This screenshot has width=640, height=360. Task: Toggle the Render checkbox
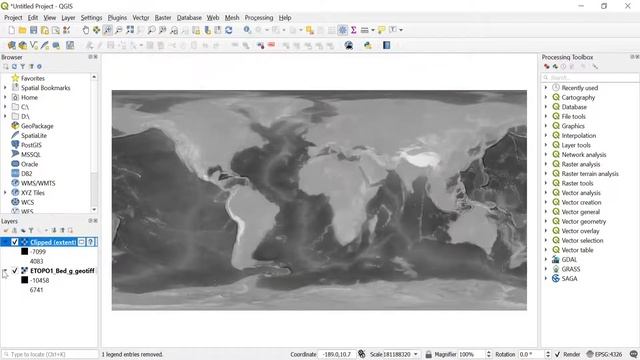coord(558,354)
